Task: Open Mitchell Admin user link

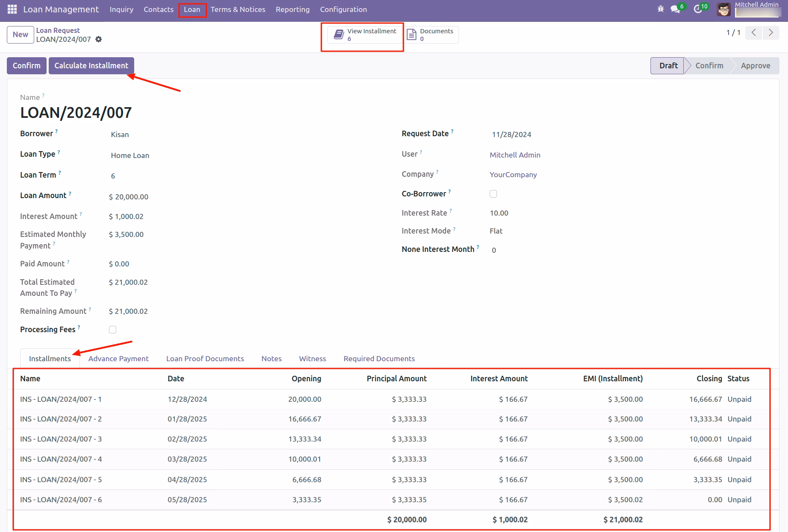Action: pos(515,155)
